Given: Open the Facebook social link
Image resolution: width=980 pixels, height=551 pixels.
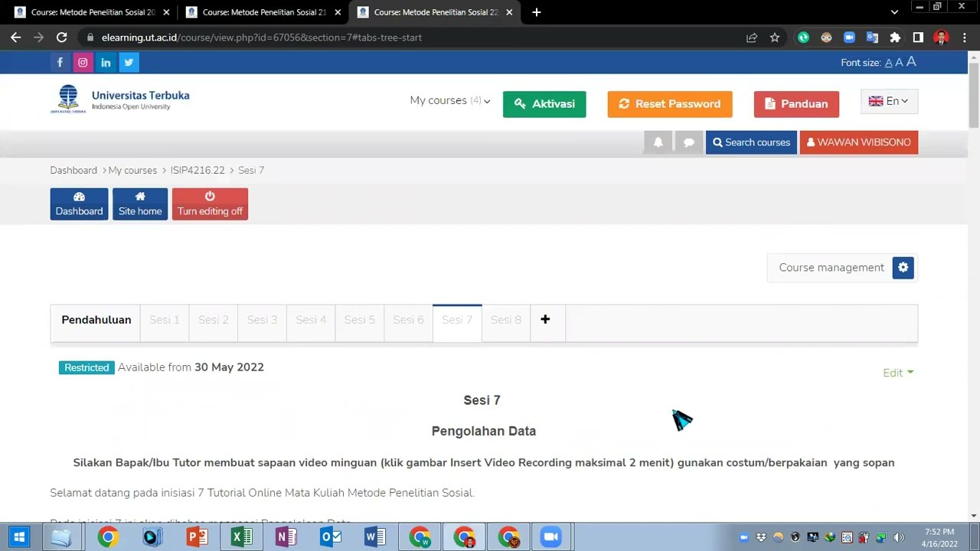Looking at the screenshot, I should click(x=60, y=63).
